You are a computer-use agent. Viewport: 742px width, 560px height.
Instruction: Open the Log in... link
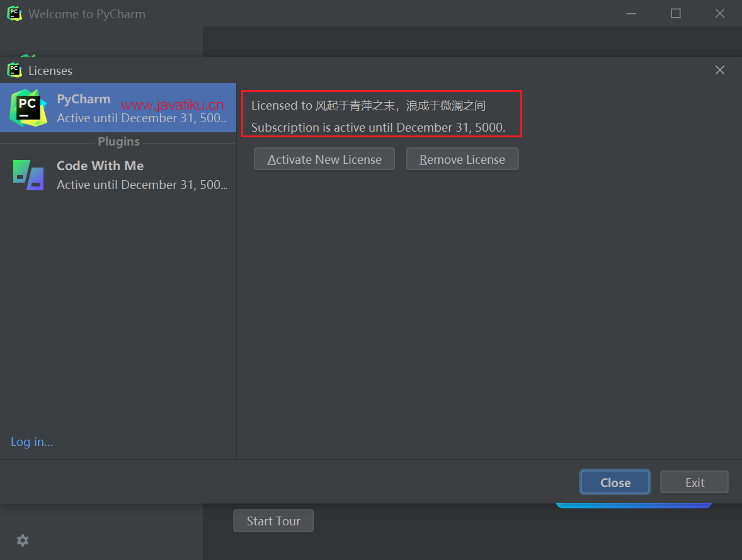(x=32, y=442)
